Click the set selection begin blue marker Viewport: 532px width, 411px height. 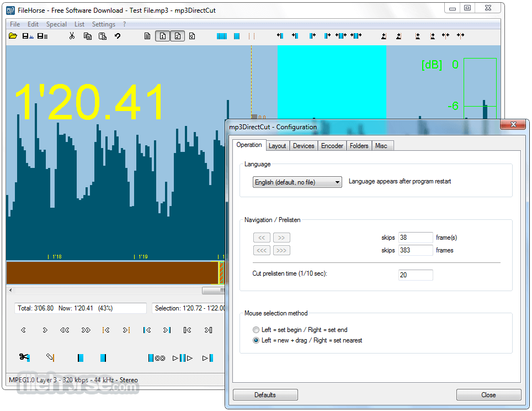pyautogui.click(x=81, y=357)
